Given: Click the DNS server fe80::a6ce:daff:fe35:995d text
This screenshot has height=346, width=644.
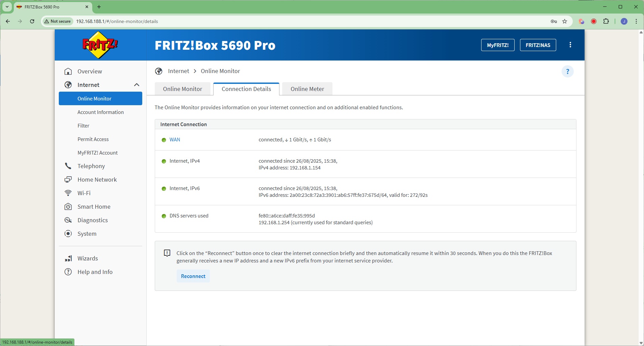Looking at the screenshot, I should (x=287, y=216).
